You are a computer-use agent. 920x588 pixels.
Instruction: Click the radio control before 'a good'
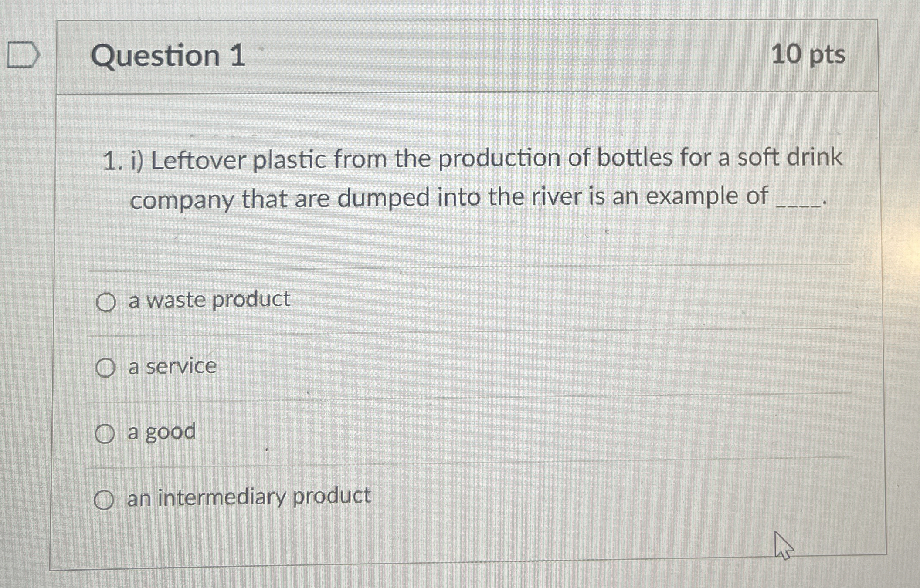click(x=106, y=432)
